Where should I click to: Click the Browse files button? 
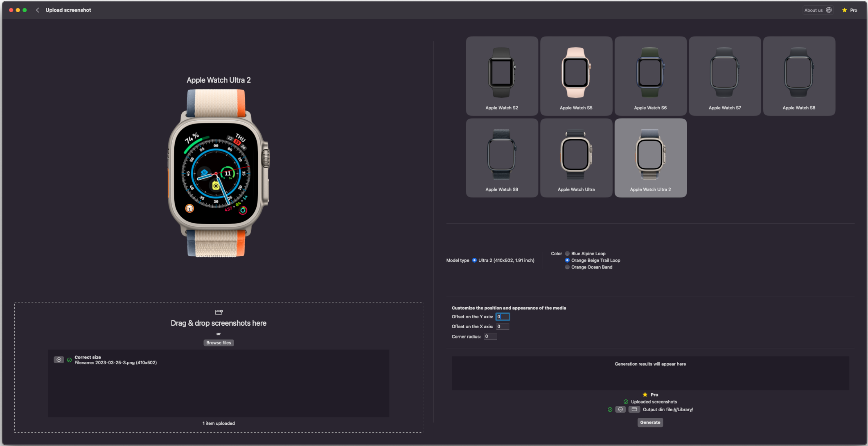pos(219,343)
